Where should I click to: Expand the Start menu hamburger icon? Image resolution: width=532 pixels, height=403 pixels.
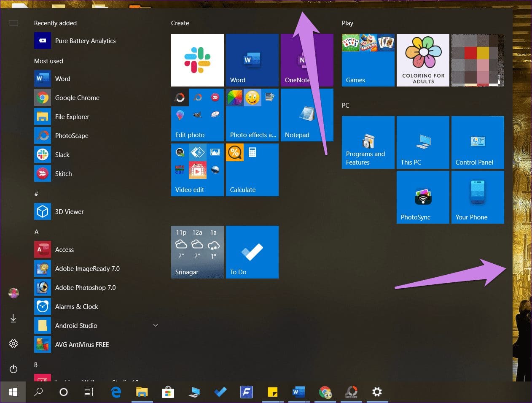13,23
